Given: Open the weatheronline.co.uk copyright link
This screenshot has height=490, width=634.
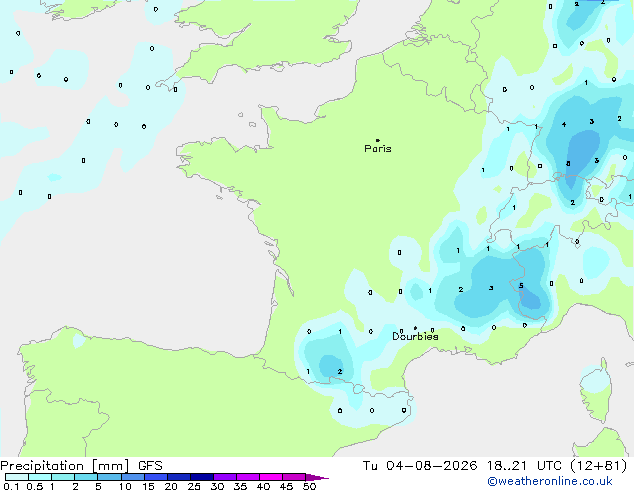Looking at the screenshot, I should coord(550,481).
